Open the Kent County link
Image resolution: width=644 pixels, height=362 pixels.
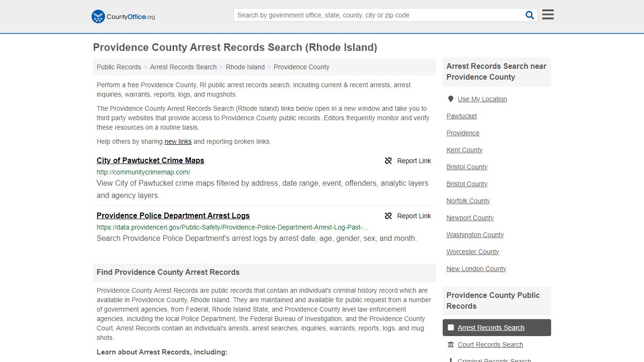464,150
